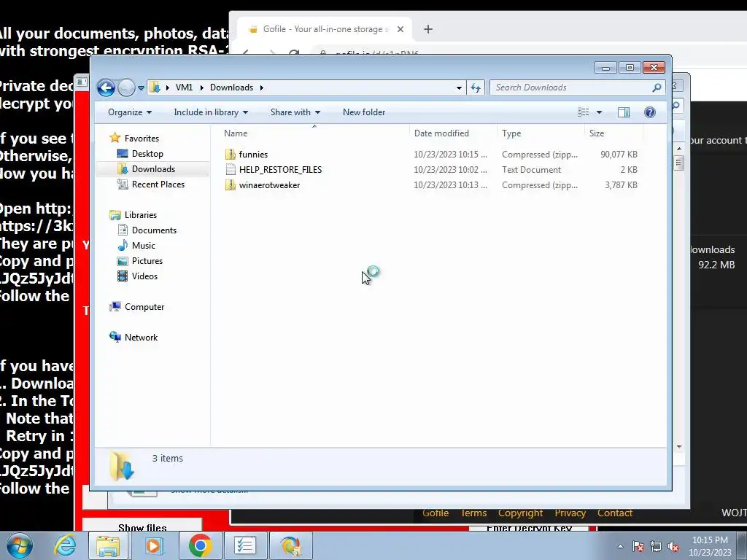The image size is (747, 560).
Task: Click HELP_RESTORE_FILES file name
Action: [281, 169]
